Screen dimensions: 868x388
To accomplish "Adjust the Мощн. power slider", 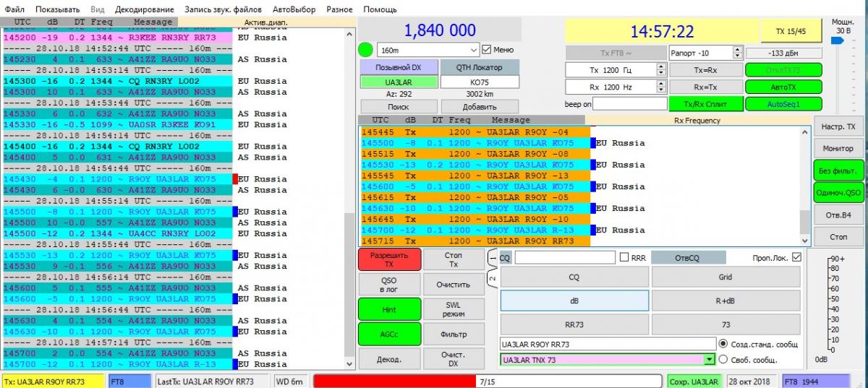I will (836, 42).
